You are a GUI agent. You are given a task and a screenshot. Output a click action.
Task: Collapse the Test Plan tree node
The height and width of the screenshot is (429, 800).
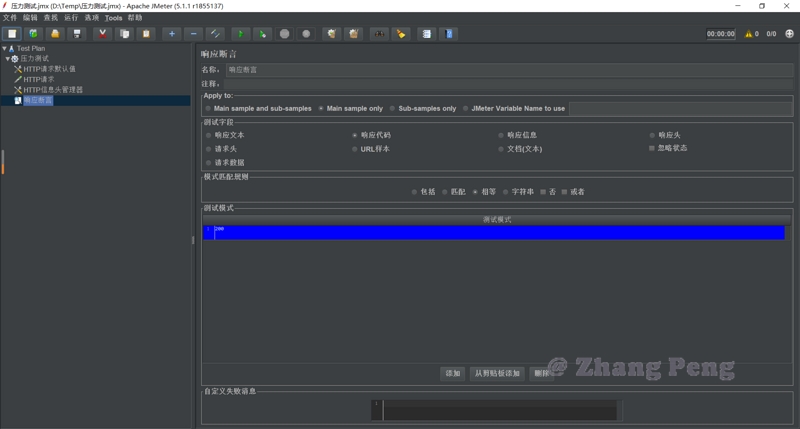click(x=5, y=48)
